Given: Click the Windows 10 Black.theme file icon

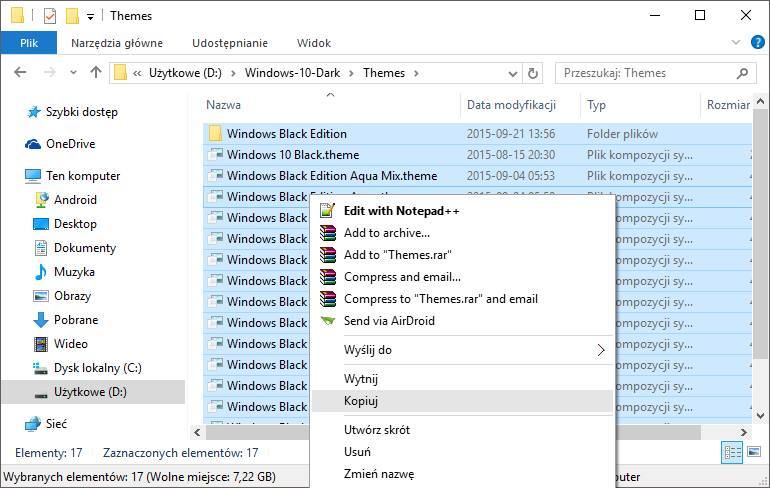Looking at the screenshot, I should (215, 155).
